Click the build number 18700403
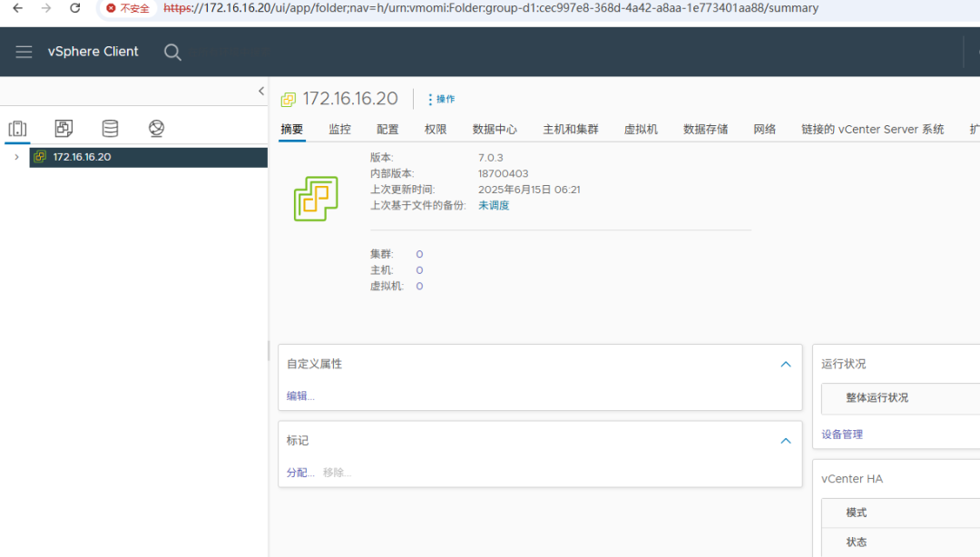 503,174
